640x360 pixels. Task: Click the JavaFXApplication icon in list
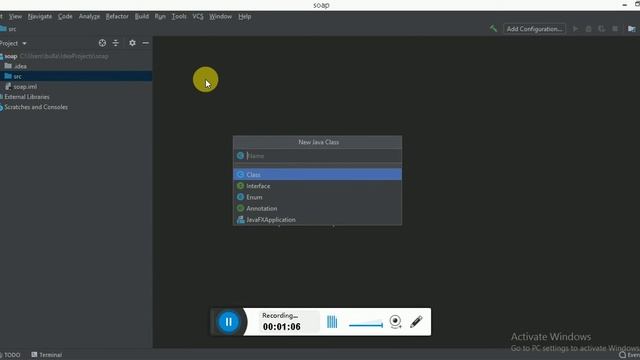point(240,220)
